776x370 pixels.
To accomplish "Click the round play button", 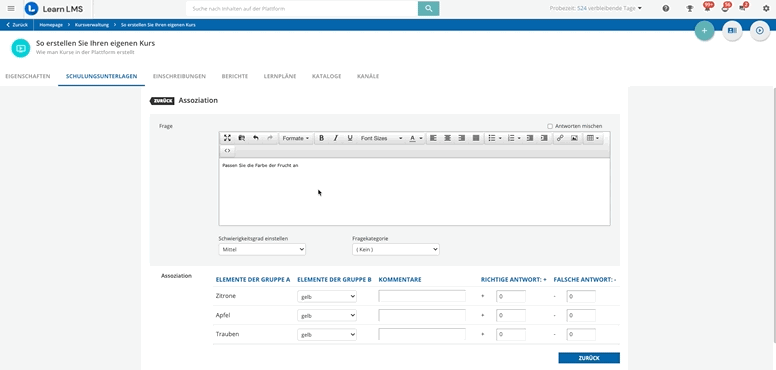I will 760,31.
